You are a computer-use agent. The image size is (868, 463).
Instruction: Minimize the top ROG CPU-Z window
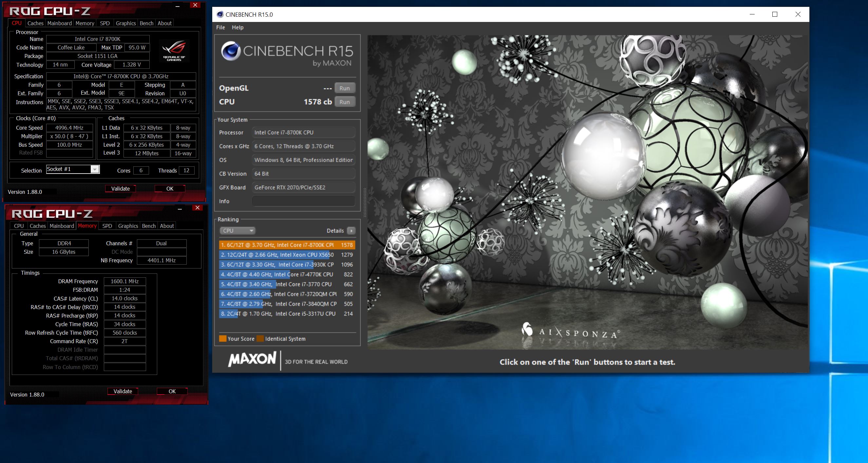178,6
